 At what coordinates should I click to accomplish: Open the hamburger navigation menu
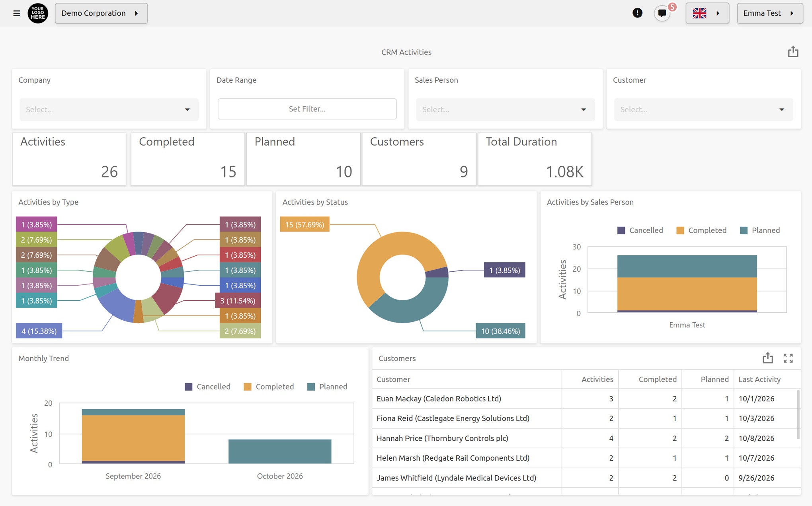[x=16, y=13]
